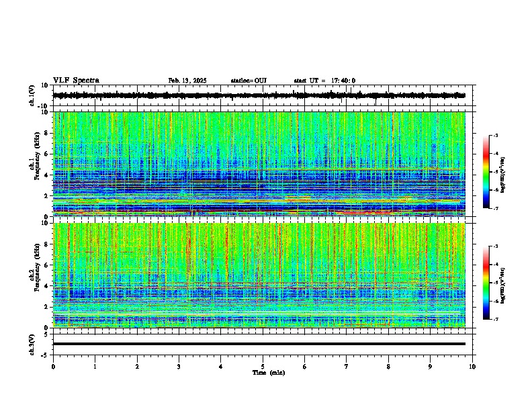Click the time axis tick label "6"
This screenshot has width=532, height=411.
pyautogui.click(x=305, y=366)
